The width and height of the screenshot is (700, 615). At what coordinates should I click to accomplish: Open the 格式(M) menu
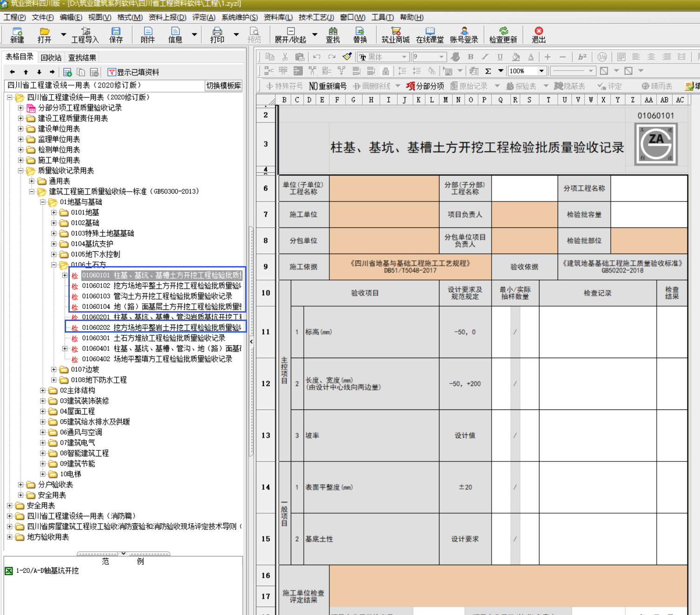click(130, 17)
